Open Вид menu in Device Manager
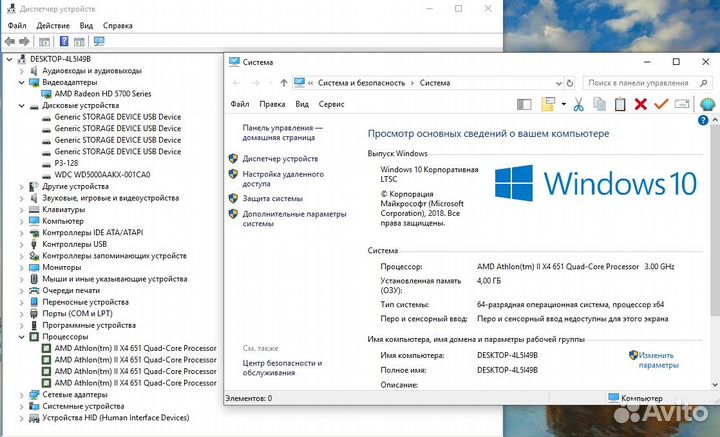The width and height of the screenshot is (720, 437). 86,26
